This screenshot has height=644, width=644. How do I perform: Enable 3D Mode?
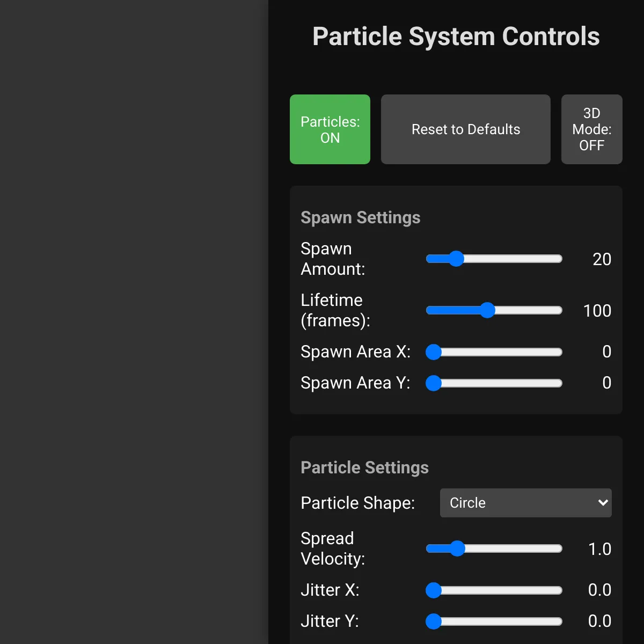click(x=591, y=129)
